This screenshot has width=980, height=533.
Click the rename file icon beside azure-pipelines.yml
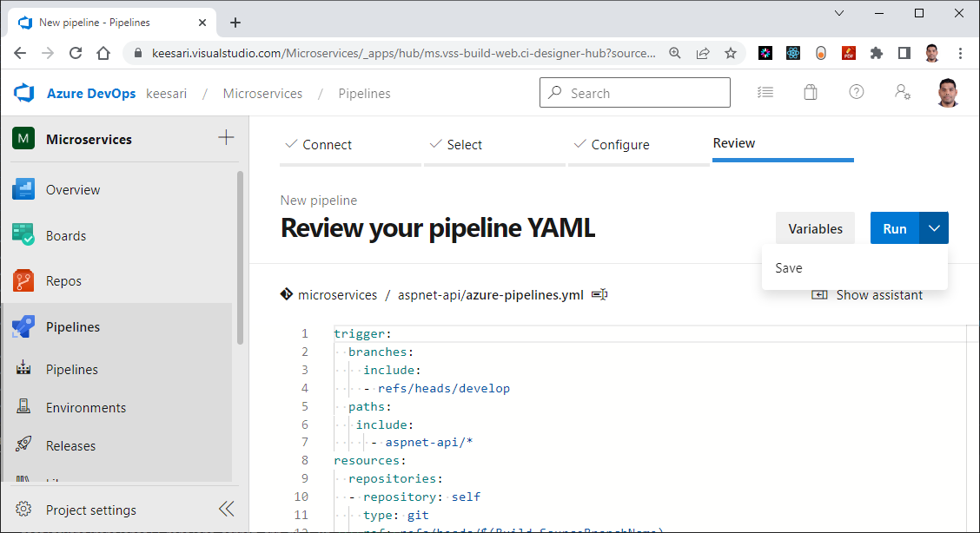point(600,294)
